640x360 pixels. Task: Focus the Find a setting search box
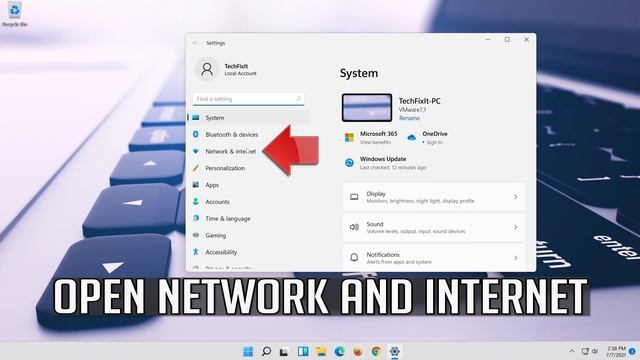click(248, 99)
